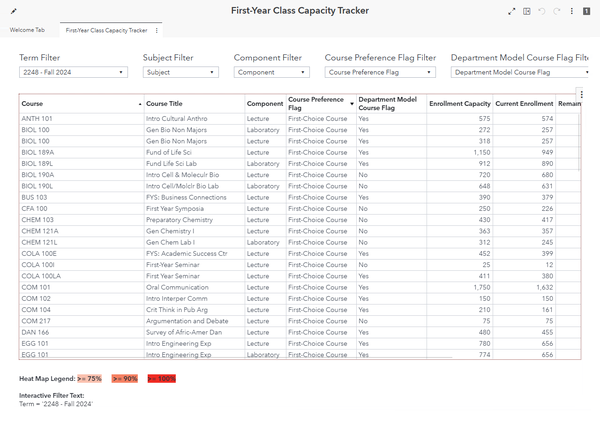Screen dimensions: 600x424
Task: Click the >= 75% legend swatch
Action: click(90, 379)
